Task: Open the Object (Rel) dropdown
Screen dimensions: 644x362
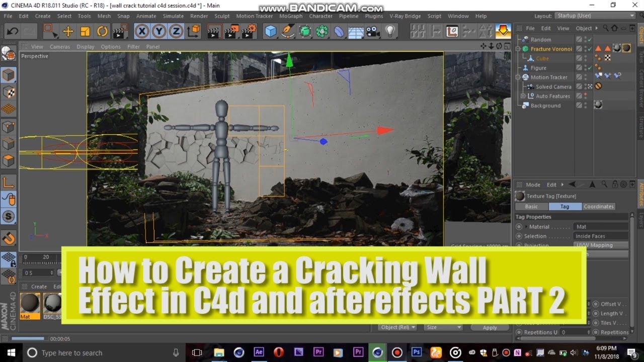Action: tap(398, 327)
